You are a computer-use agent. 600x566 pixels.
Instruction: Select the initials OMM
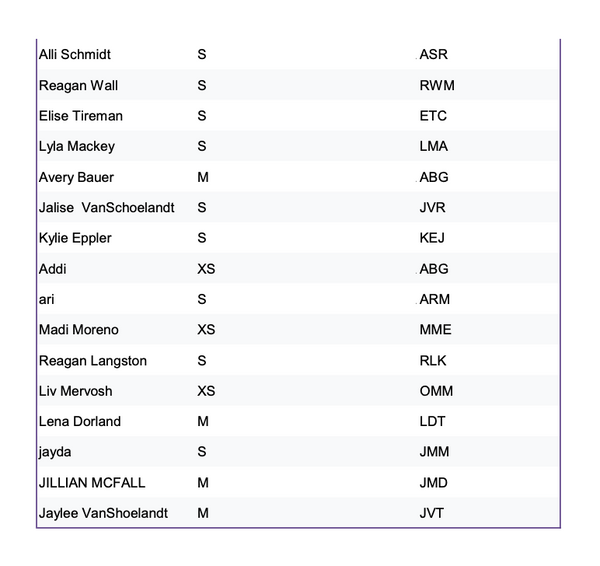click(436, 391)
